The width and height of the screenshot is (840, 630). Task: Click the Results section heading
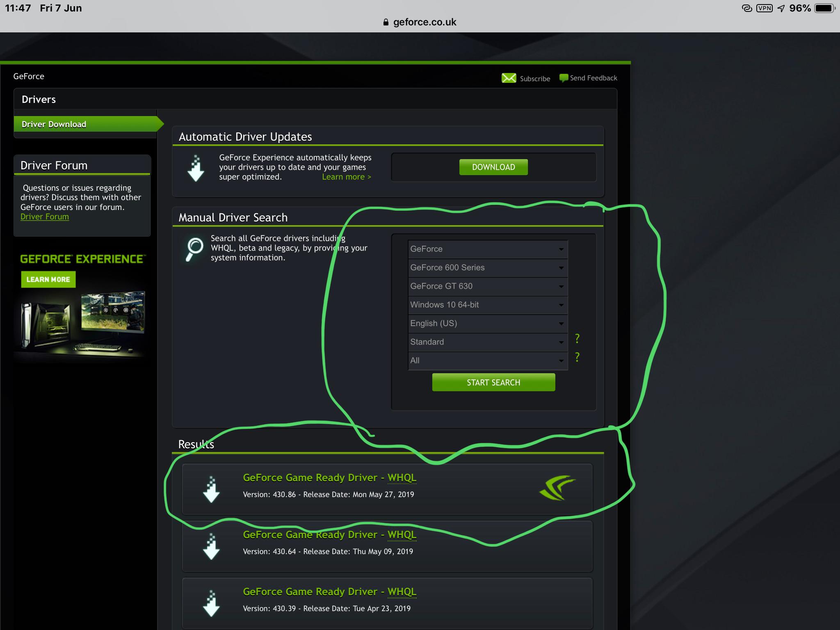coord(196,444)
